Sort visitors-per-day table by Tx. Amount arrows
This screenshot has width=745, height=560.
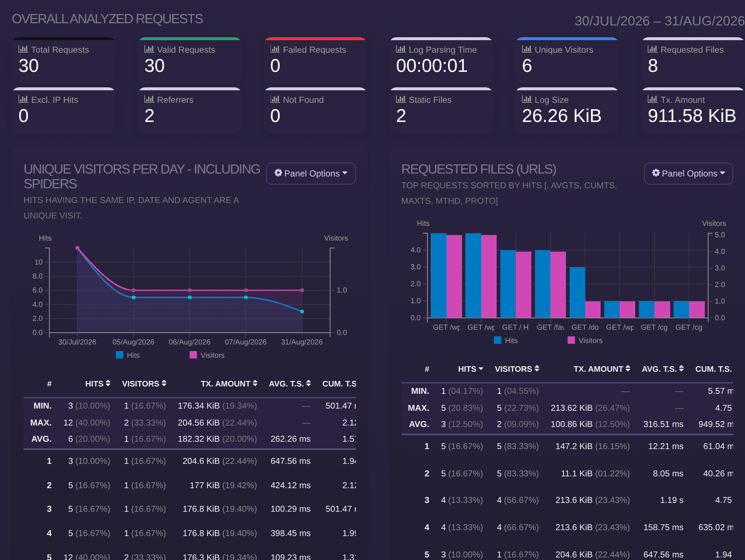[255, 384]
